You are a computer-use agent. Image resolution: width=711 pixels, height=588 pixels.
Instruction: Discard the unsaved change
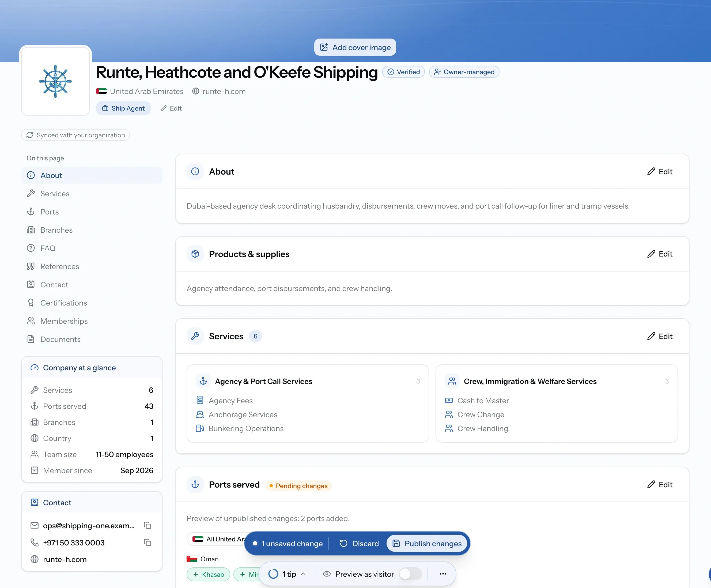(x=359, y=543)
